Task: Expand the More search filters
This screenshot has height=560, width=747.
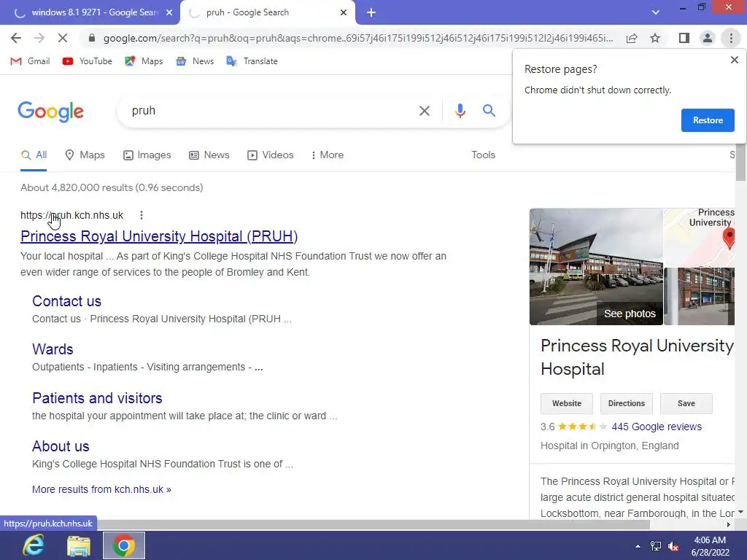Action: (x=328, y=155)
